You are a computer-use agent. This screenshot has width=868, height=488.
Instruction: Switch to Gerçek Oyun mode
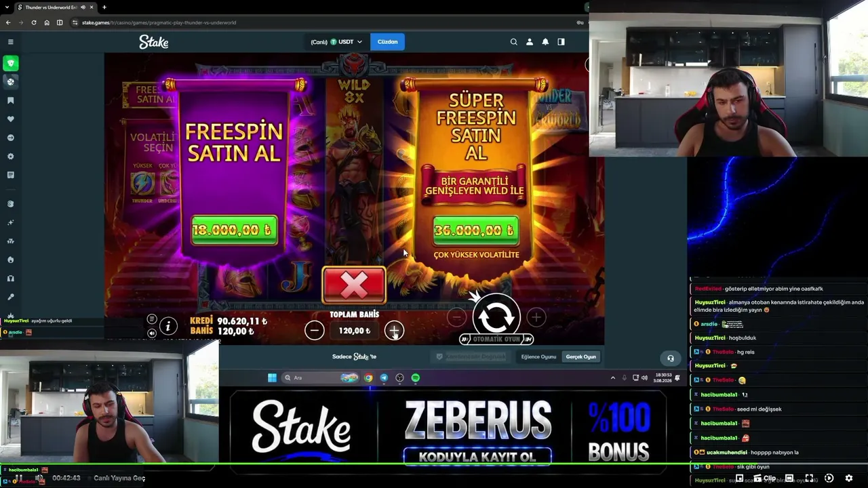(581, 357)
